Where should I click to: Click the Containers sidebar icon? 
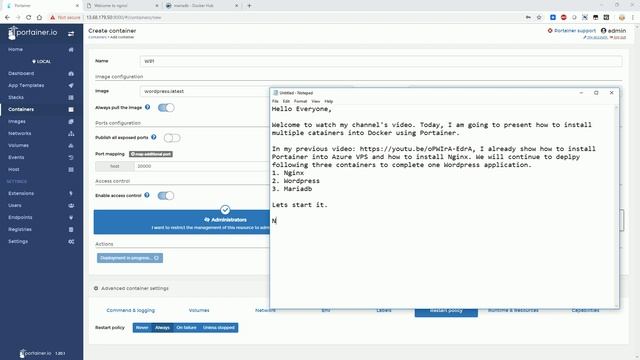tap(71, 109)
